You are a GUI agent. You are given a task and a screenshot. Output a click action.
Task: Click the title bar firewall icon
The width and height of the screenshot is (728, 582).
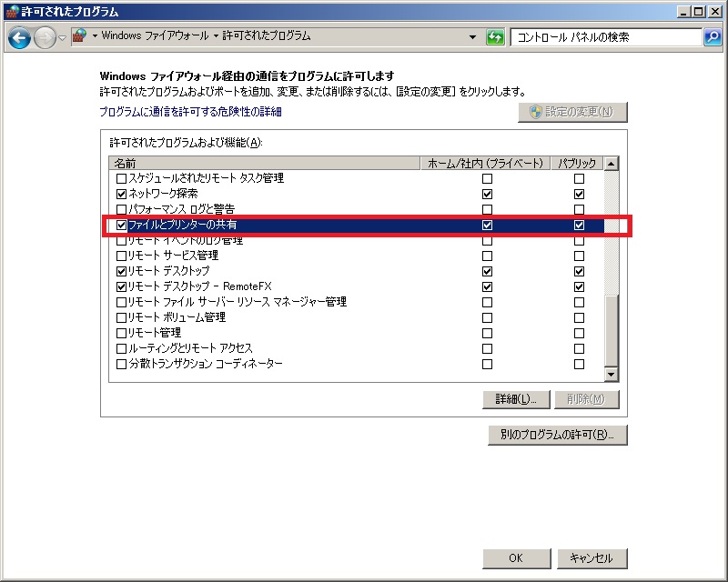12,11
